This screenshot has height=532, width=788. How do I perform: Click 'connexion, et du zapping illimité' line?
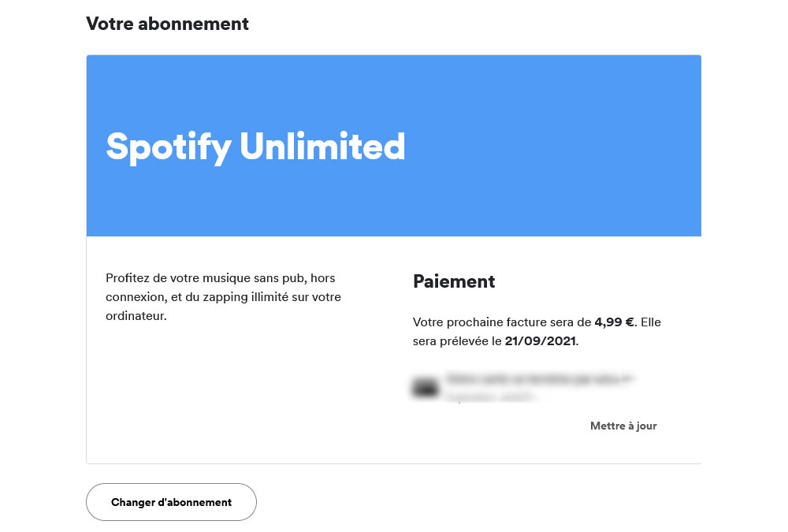point(223,297)
